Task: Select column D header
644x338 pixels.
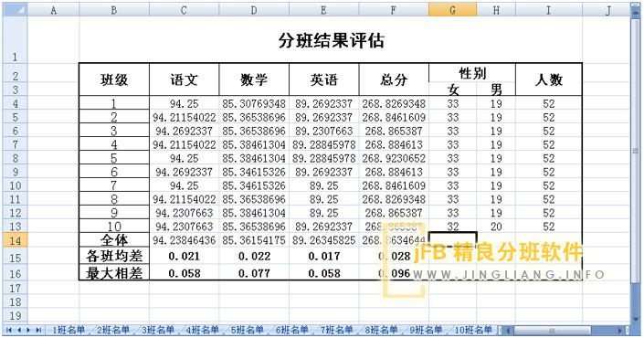Action: pos(254,10)
